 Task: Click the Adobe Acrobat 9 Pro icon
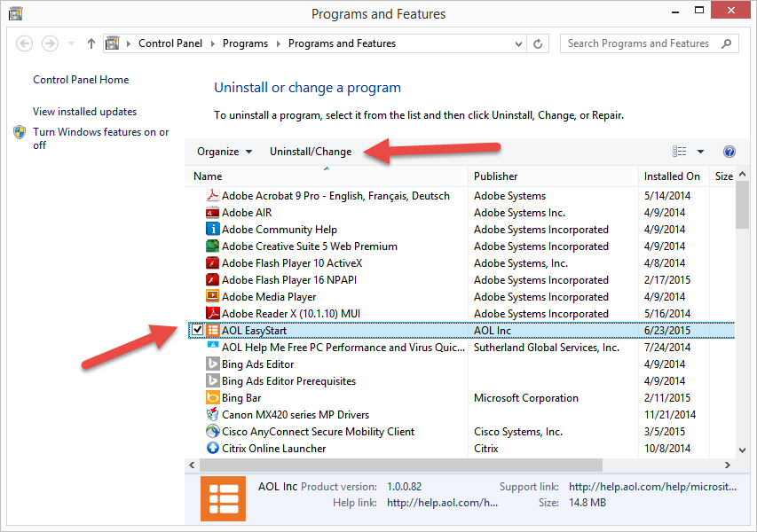[212, 195]
